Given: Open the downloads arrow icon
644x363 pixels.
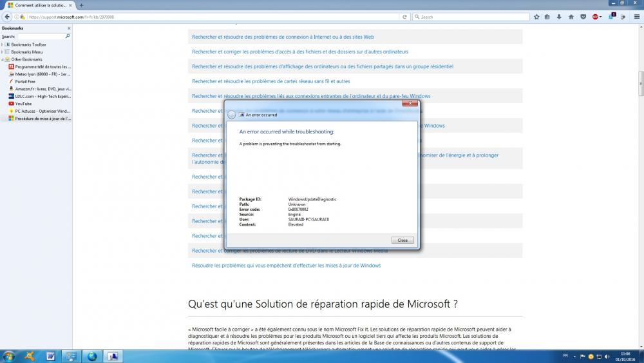Looking at the screenshot, I should (x=559, y=17).
